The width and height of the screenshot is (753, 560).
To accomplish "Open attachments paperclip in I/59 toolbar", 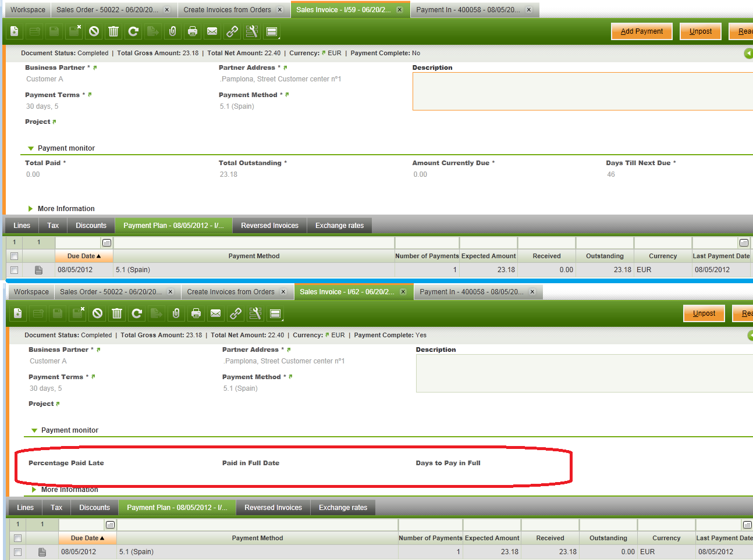I will point(173,31).
